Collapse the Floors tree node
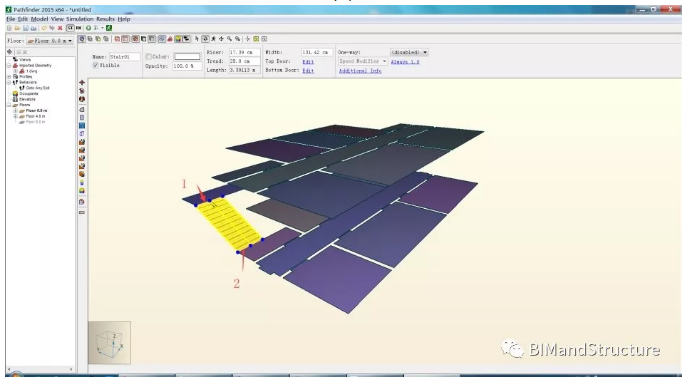Screen dimensions: 687x382 (x=9, y=105)
